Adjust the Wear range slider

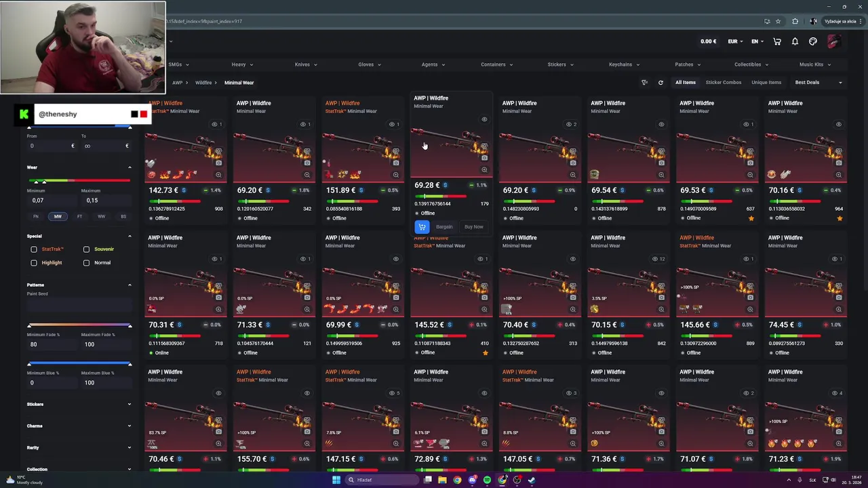click(x=79, y=182)
